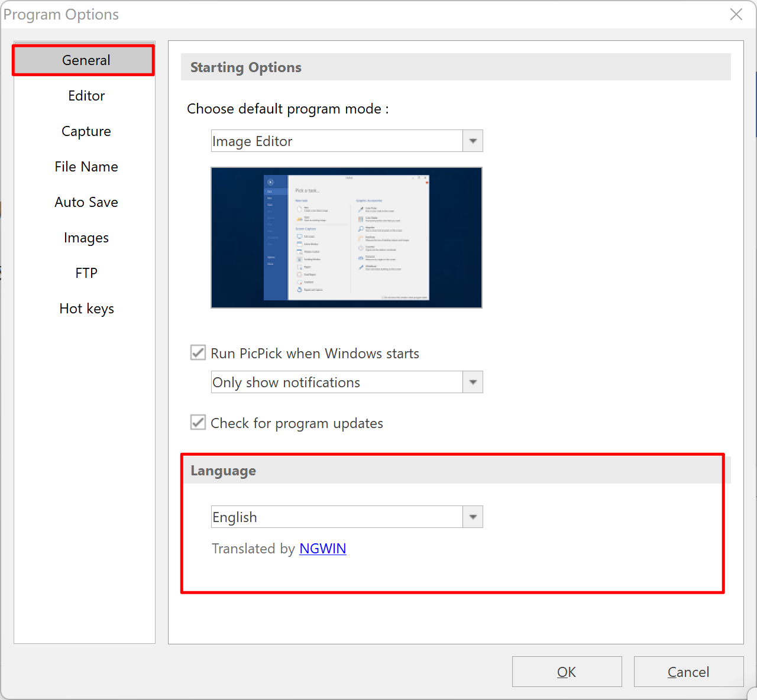Viewport: 757px width, 700px height.
Task: Select the General category
Action: pyautogui.click(x=84, y=60)
